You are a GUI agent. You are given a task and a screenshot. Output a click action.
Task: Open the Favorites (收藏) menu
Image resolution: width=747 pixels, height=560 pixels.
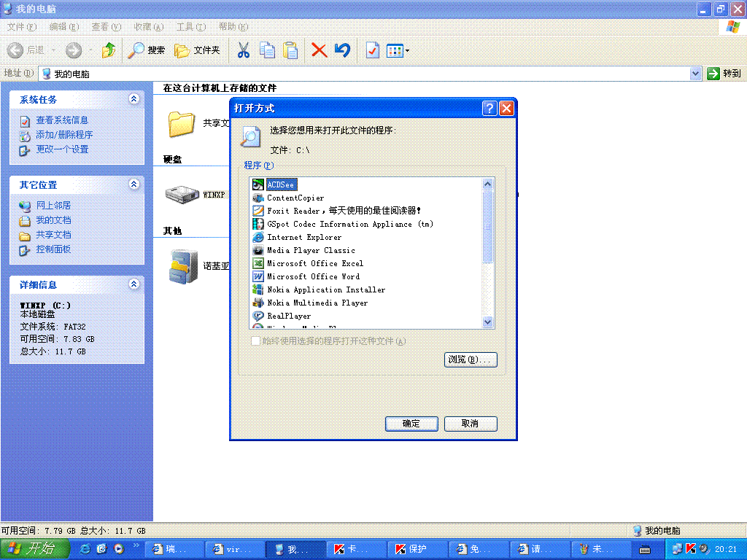coord(149,27)
